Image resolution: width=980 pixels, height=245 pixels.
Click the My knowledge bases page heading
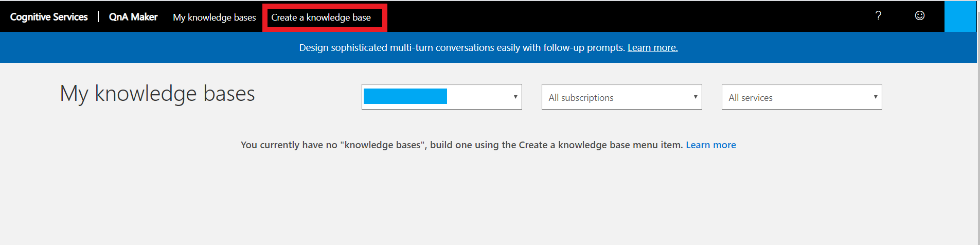coord(157,94)
